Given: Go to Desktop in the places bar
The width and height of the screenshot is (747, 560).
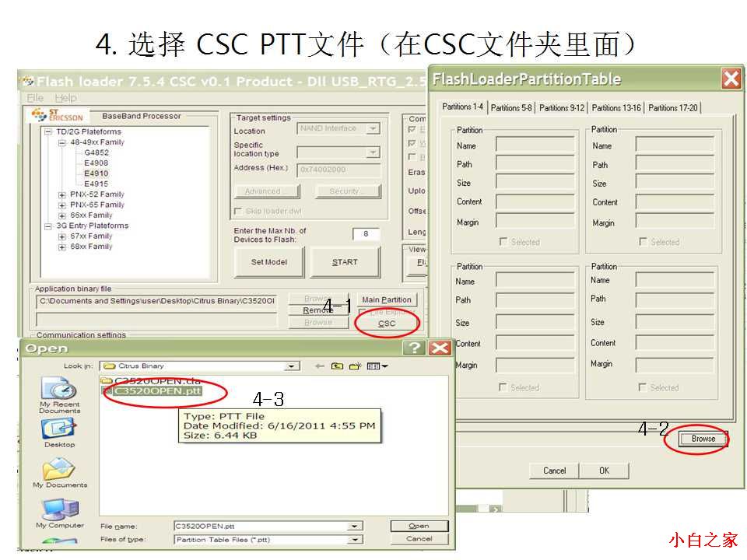Looking at the screenshot, I should pos(60,432).
